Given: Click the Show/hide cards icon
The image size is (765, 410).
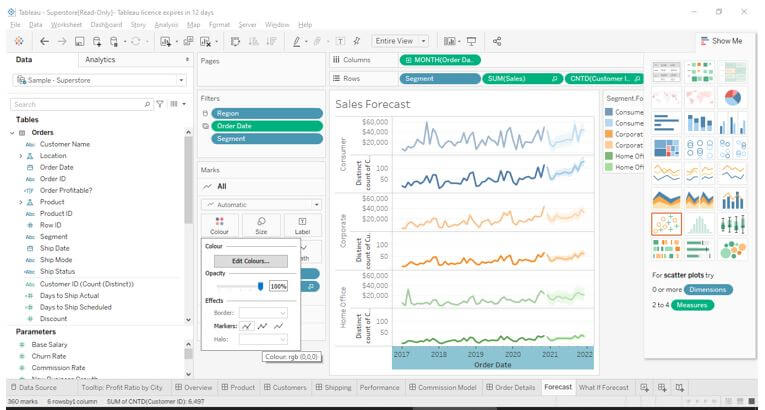Looking at the screenshot, I should 449,41.
